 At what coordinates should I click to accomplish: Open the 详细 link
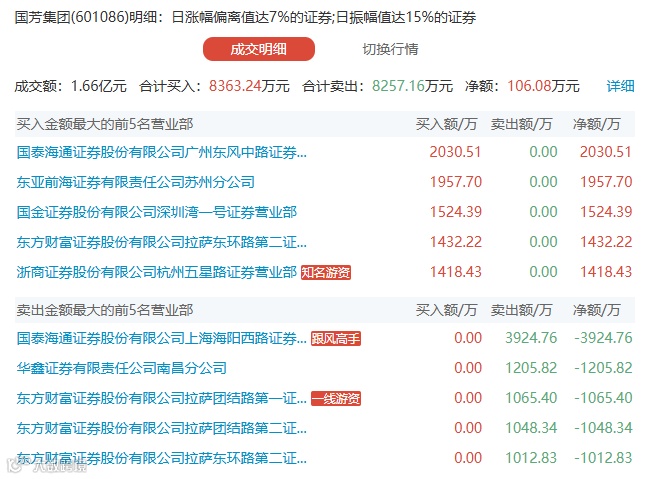[620, 86]
